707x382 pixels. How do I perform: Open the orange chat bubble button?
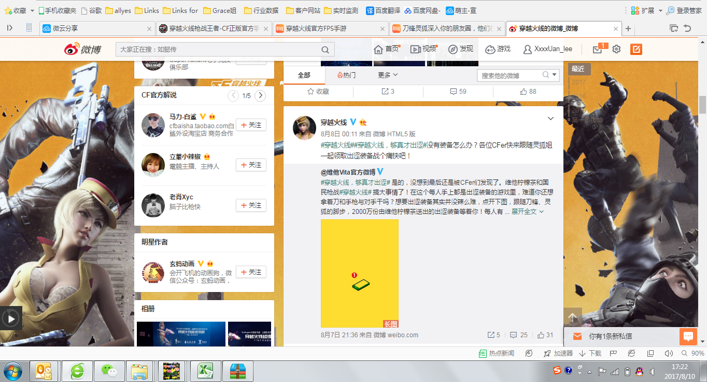[688, 336]
